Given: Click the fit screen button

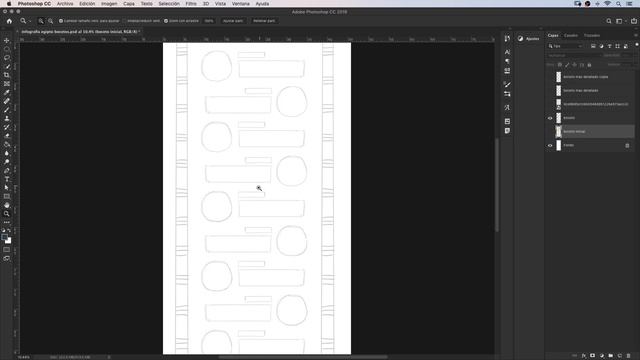Looking at the screenshot, I should click(x=233, y=21).
